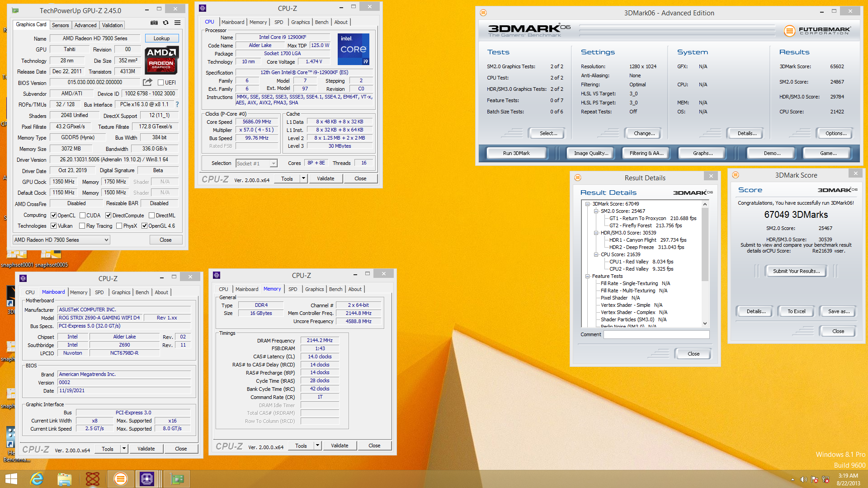Toggle the CUDA checkbox
The width and height of the screenshot is (868, 488).
(x=83, y=216)
